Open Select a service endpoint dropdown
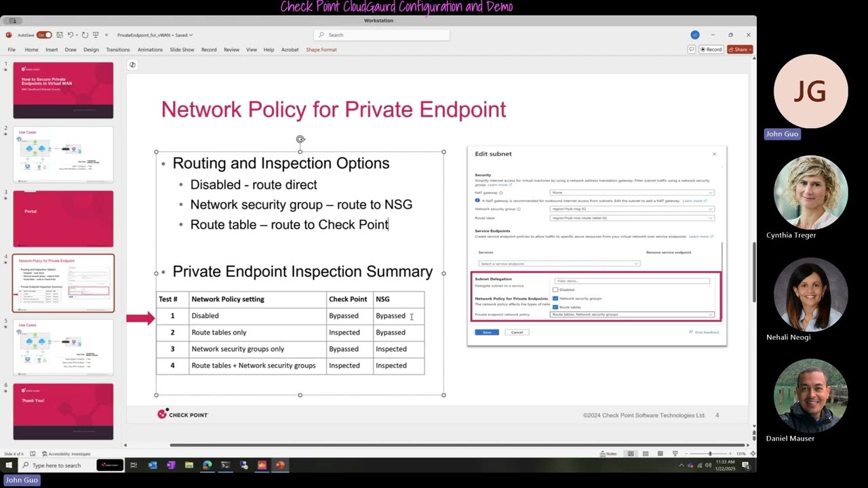This screenshot has width=868, height=488. pyautogui.click(x=559, y=264)
